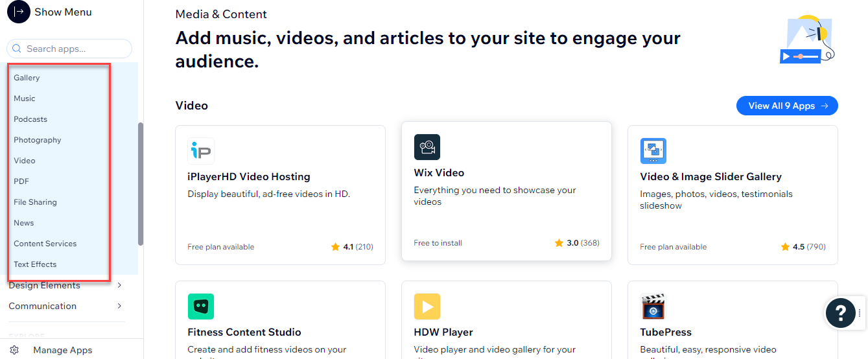The image size is (868, 359).
Task: Click 'Free to install' text on Wix Video
Action: (438, 243)
